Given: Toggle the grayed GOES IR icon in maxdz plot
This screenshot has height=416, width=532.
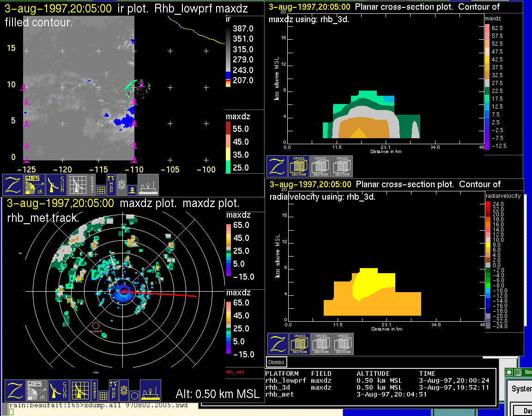Looking at the screenshot, I should 36,391.
